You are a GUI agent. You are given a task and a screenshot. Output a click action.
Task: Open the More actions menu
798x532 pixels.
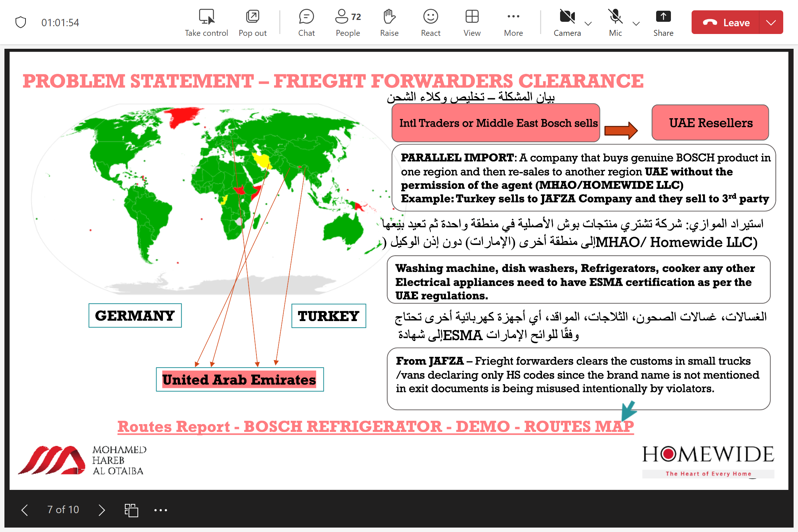(513, 17)
